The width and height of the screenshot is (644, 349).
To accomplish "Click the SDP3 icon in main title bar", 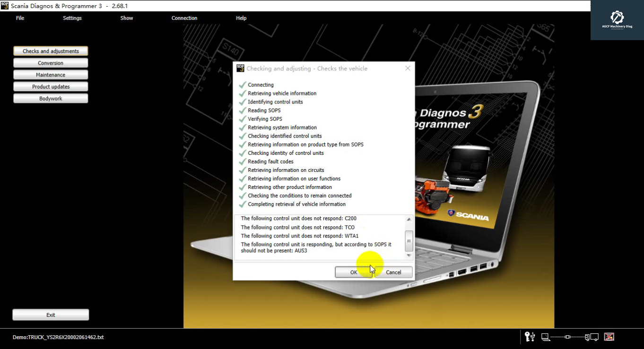I will pyautogui.click(x=5, y=6).
